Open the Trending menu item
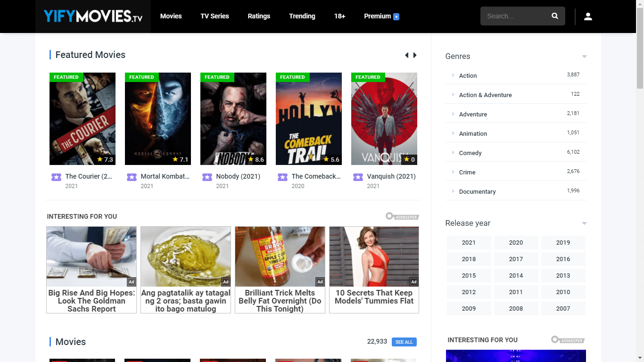Viewport: 644px width, 362px height. (302, 16)
